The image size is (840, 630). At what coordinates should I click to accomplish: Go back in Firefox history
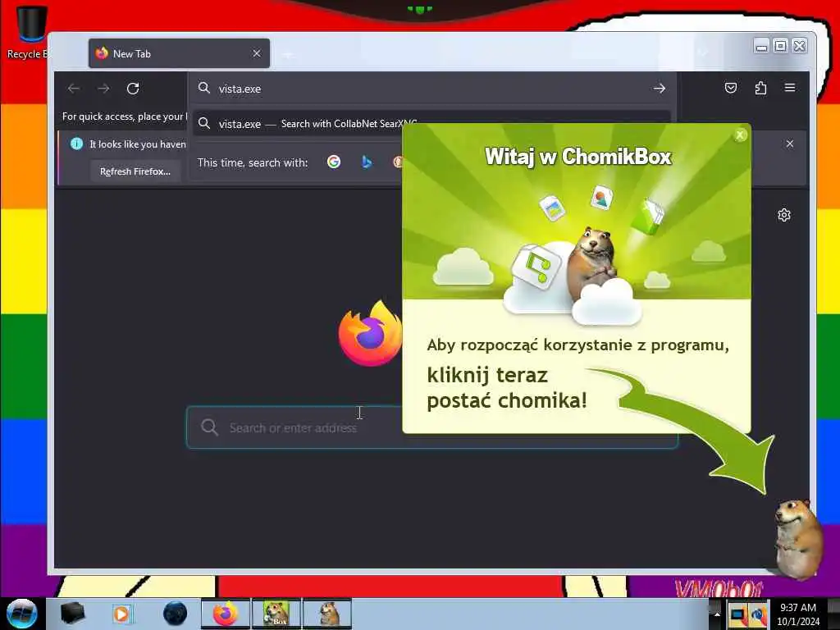(x=74, y=89)
